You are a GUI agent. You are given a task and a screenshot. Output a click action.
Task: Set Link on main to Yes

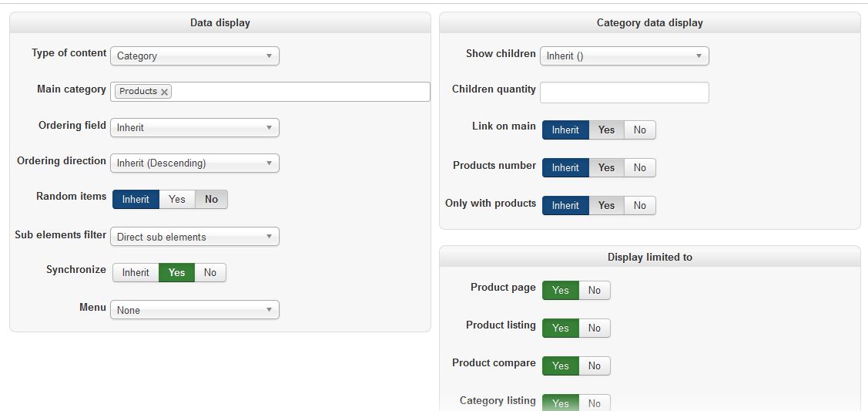click(607, 130)
